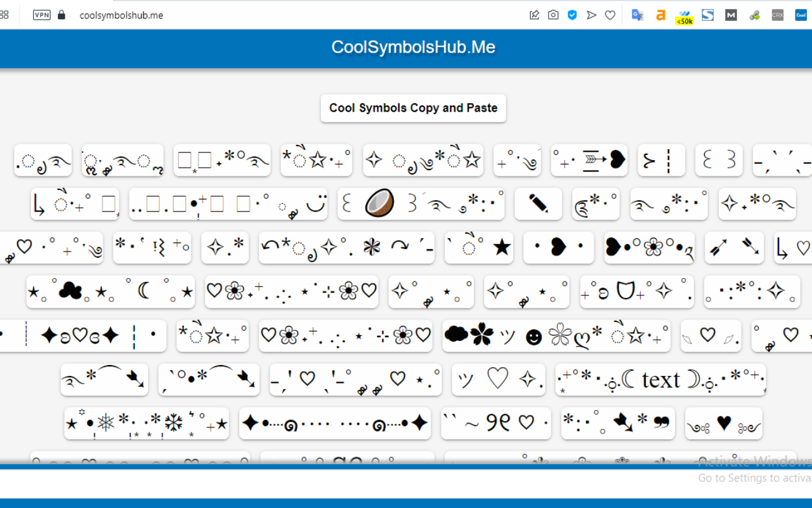Copy the symbol combo containing the word 'text'
This screenshot has height=508, width=812.
[660, 380]
